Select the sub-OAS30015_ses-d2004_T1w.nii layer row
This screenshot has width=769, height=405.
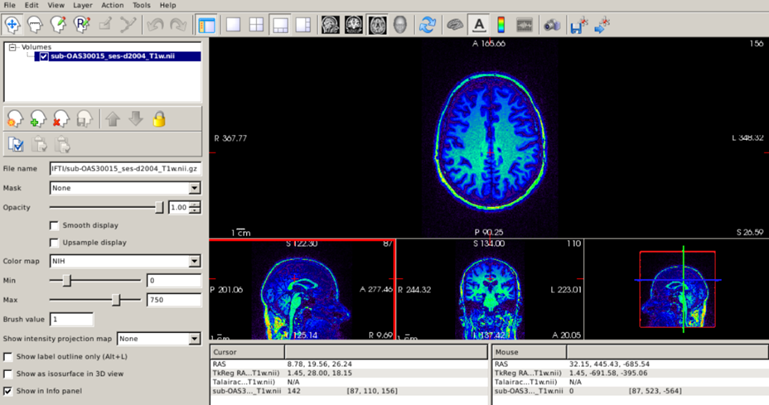pos(117,56)
